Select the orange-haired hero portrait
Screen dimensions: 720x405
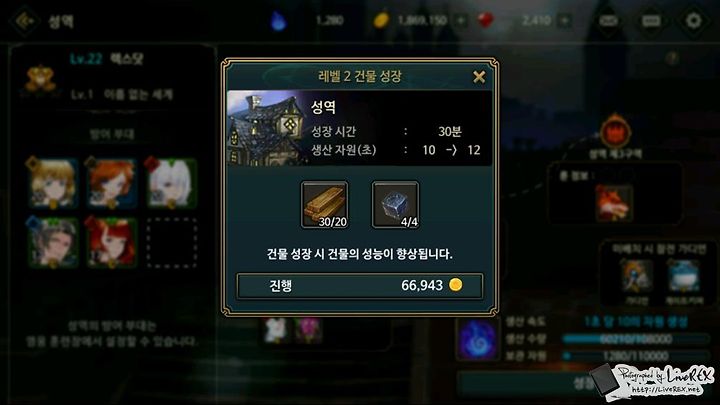click(x=112, y=183)
